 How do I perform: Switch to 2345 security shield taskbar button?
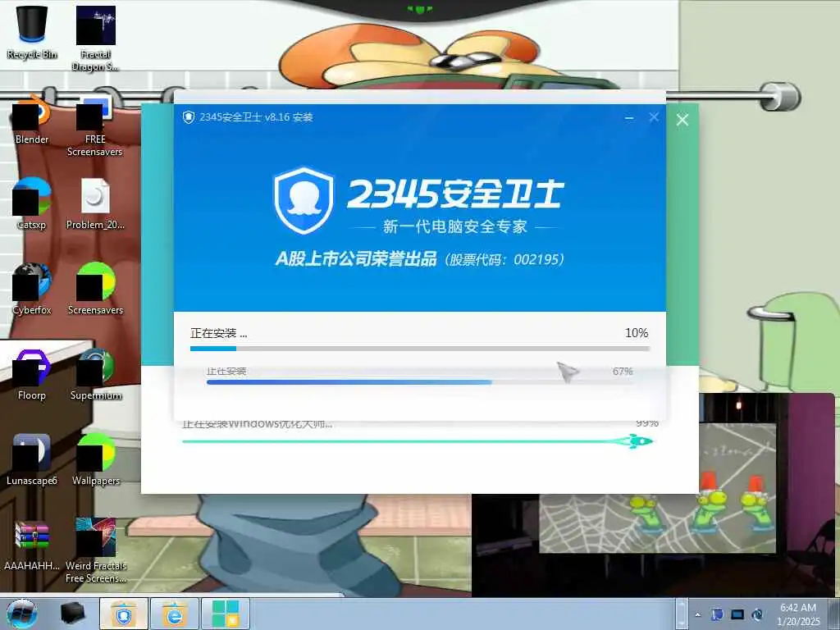[124, 614]
